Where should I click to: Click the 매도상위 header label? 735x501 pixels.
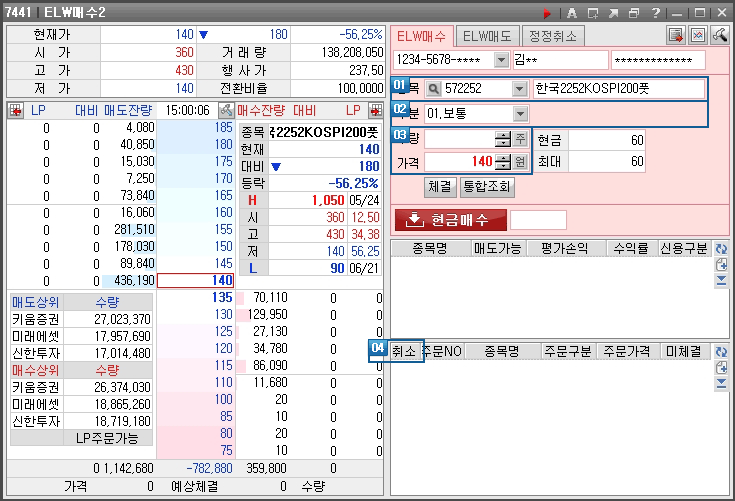(36, 302)
